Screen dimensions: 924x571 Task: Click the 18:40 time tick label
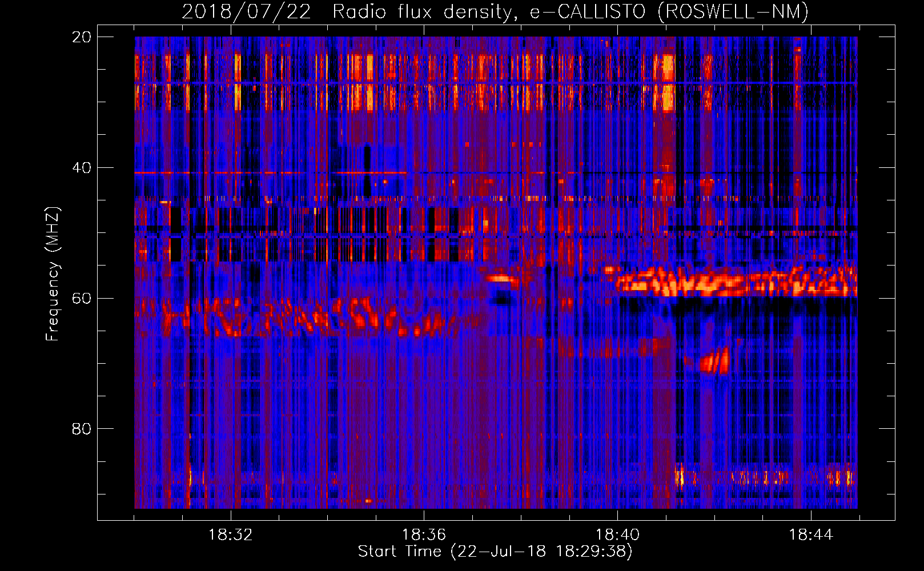617,535
